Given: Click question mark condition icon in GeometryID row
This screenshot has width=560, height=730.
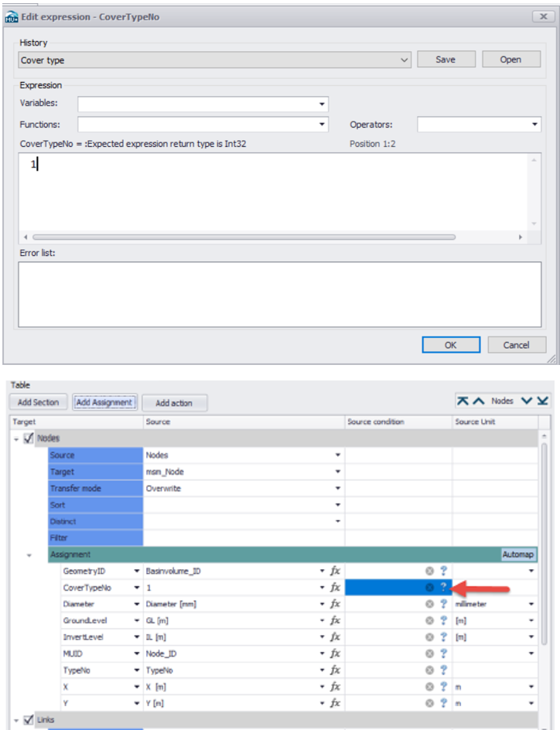Looking at the screenshot, I should coord(444,571).
